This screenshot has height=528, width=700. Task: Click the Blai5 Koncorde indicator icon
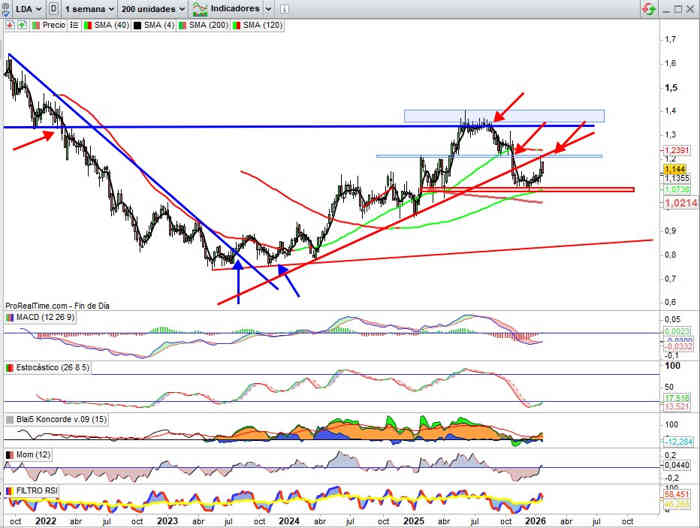[10, 418]
